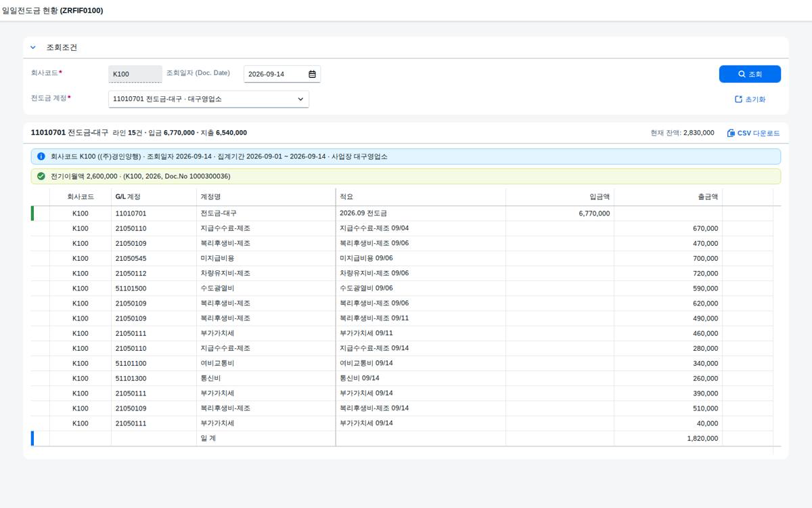Viewport: 812px width, 508px height.
Task: Select 통신비 09/14 description
Action: pyautogui.click(x=421, y=378)
